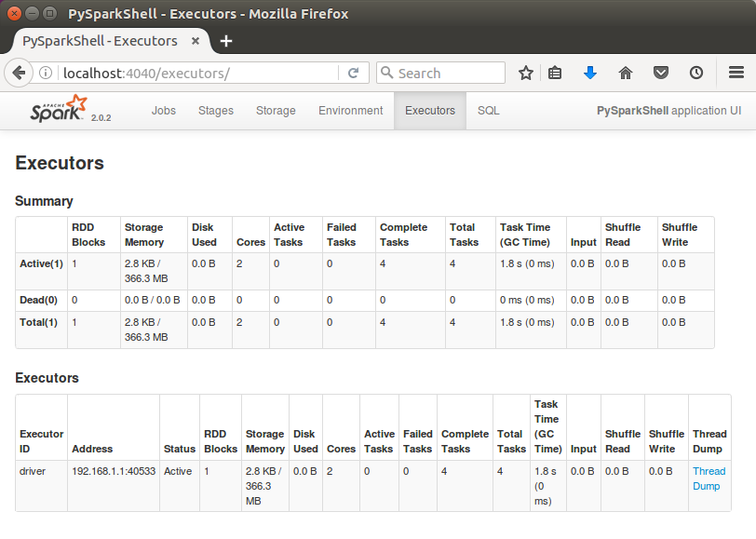Open the bookmarks list icon
The height and width of the screenshot is (539, 756).
click(555, 74)
